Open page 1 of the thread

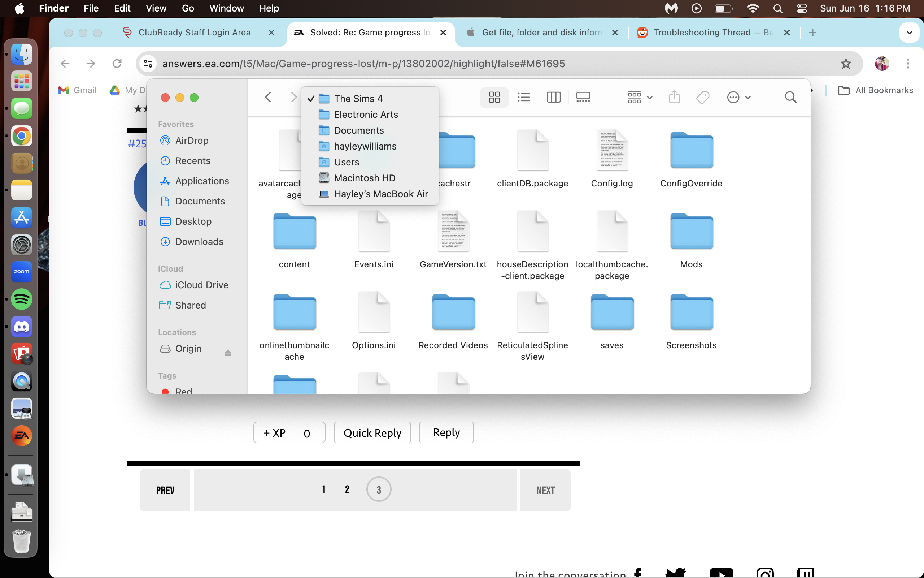324,489
